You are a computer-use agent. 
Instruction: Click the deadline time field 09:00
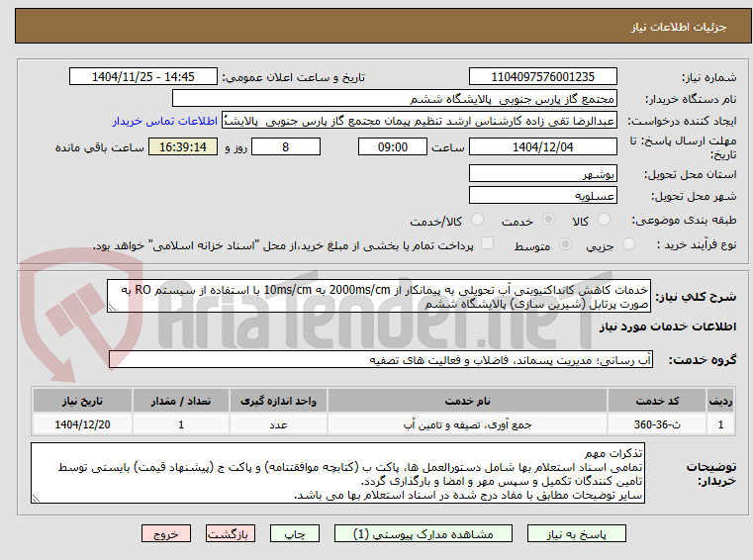click(393, 147)
